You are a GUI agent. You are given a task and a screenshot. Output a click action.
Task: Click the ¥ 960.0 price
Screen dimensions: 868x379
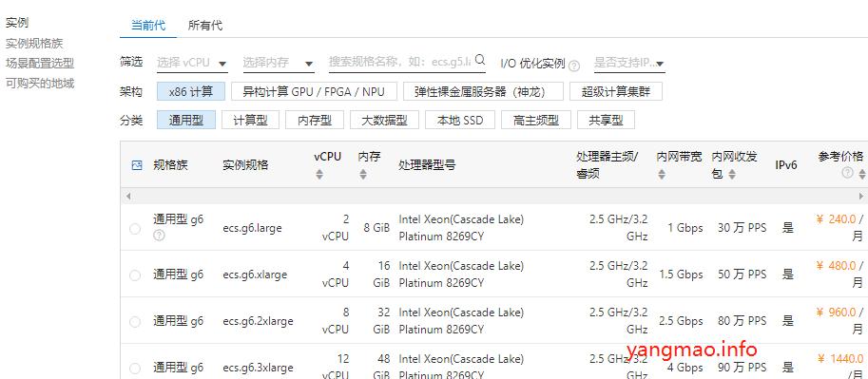pyautogui.click(x=836, y=313)
